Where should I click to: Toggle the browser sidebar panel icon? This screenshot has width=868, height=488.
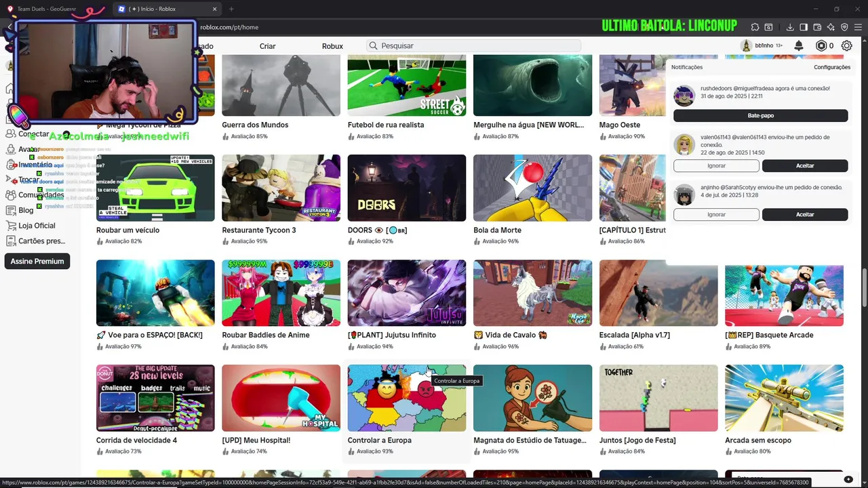click(804, 27)
